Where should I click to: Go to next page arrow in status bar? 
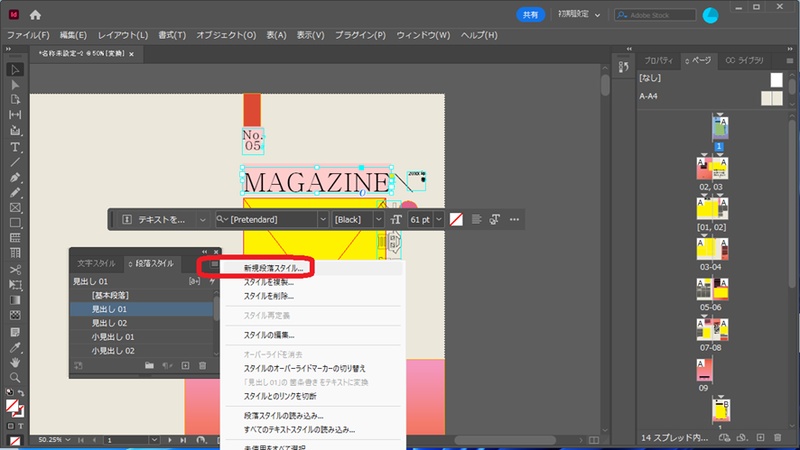click(169, 439)
